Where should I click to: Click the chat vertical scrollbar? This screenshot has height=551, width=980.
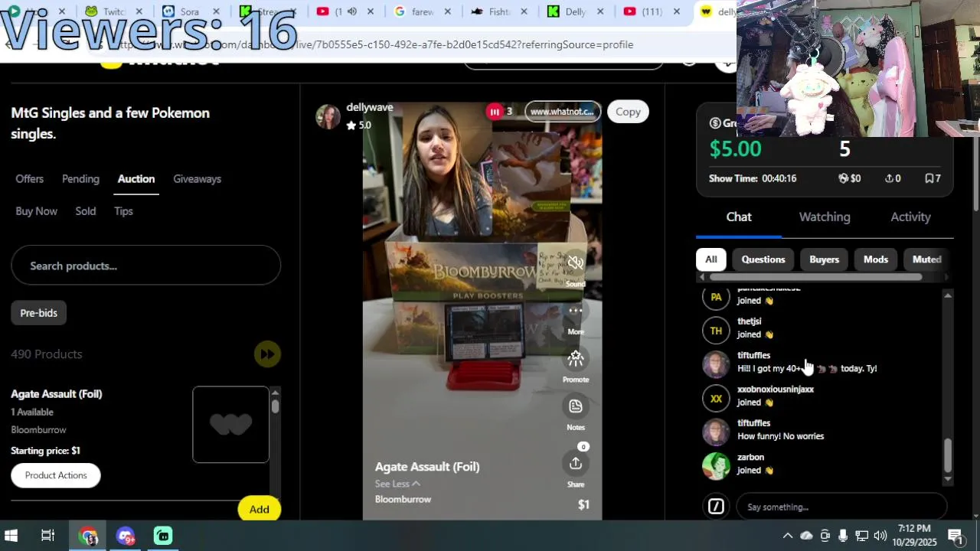pos(948,455)
